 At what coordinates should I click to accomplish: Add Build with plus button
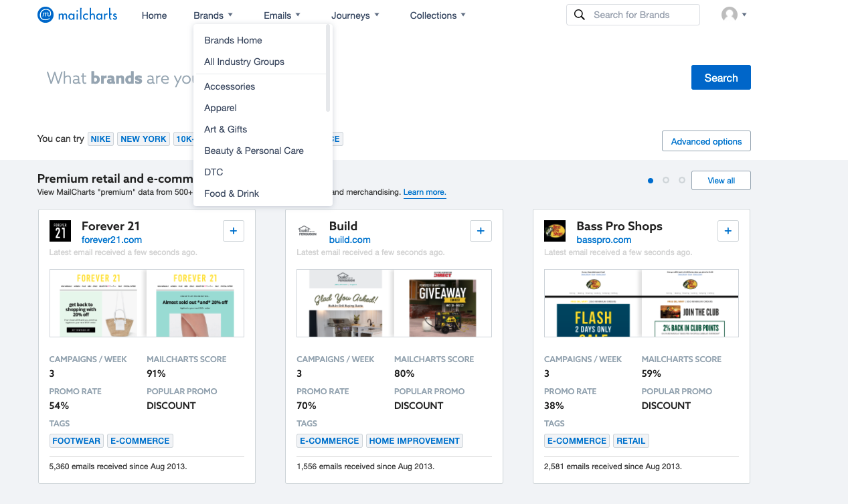click(x=481, y=231)
